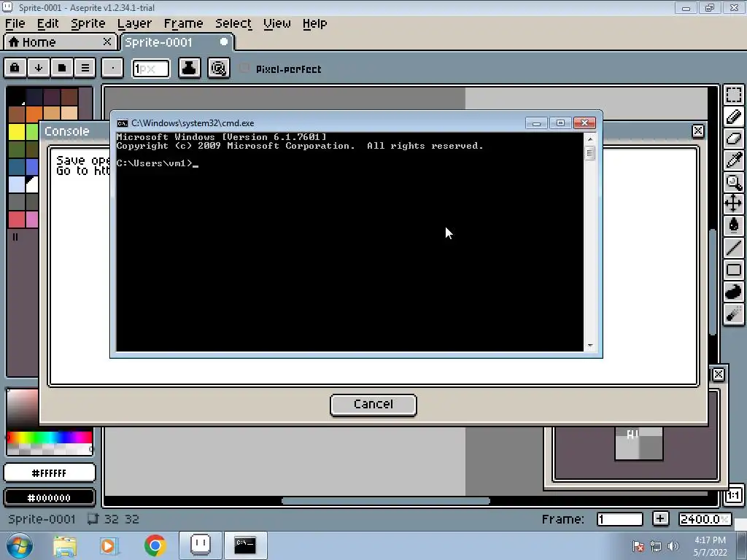Click the Action Center flag tray icon
This screenshot has width=747, height=560.
638,546
